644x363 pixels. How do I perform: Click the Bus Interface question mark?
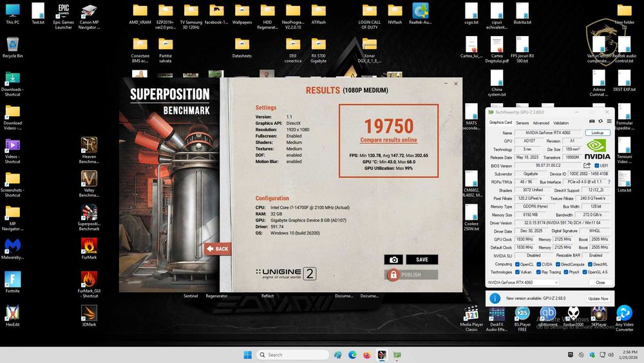pos(609,182)
